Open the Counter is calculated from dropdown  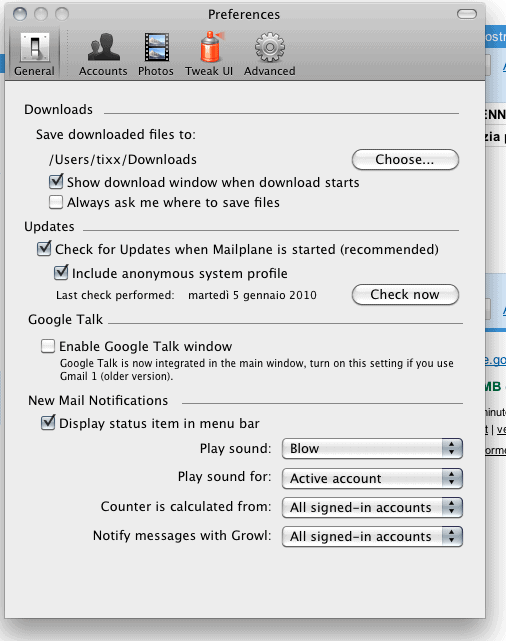(372, 507)
